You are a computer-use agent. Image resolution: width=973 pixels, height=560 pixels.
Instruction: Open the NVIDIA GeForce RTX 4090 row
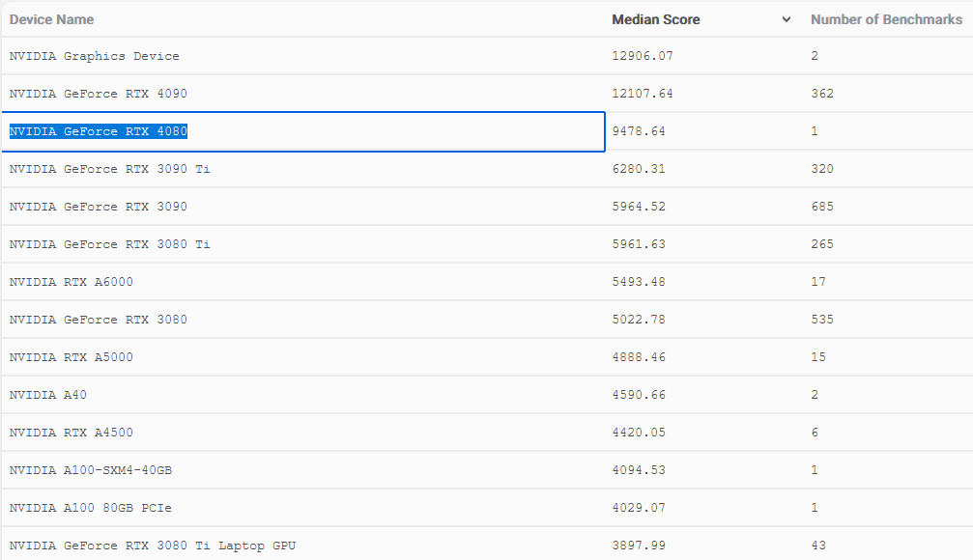tap(99, 94)
